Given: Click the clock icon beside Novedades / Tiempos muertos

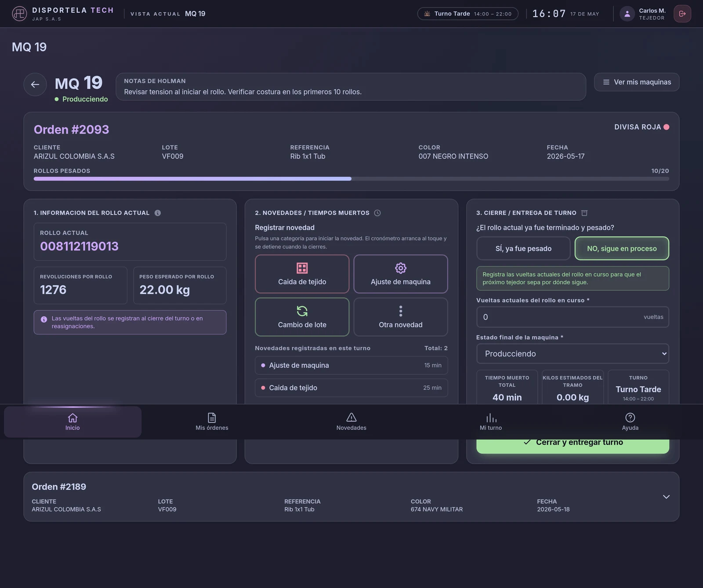Looking at the screenshot, I should click(x=377, y=213).
